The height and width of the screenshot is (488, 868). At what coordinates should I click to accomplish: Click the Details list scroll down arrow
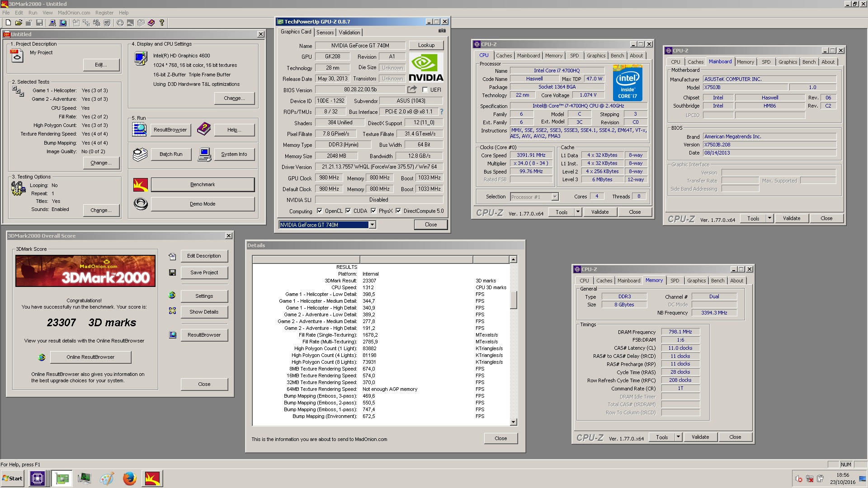coord(513,422)
